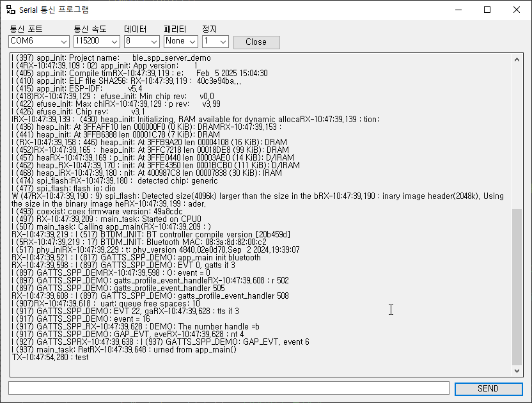Click the 'ELF file SHA256' log line
532x403 pixels.
tap(126, 81)
